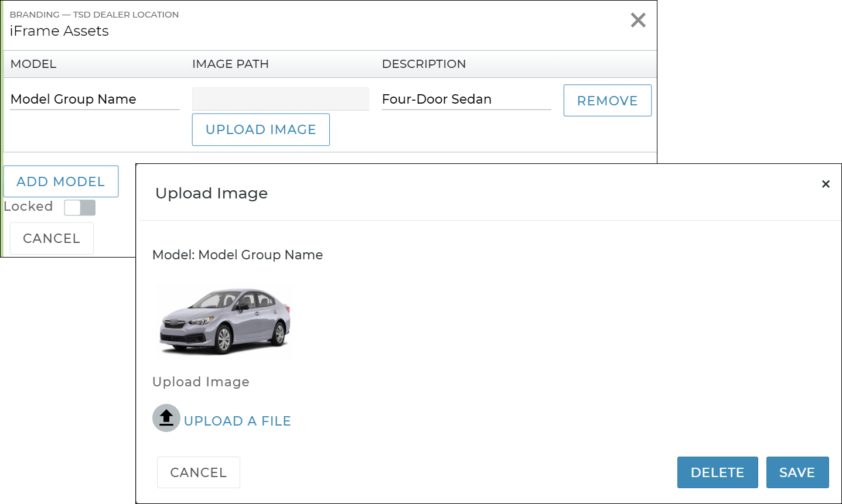Close the iFrame Assets panel
842x504 pixels.
638,20
